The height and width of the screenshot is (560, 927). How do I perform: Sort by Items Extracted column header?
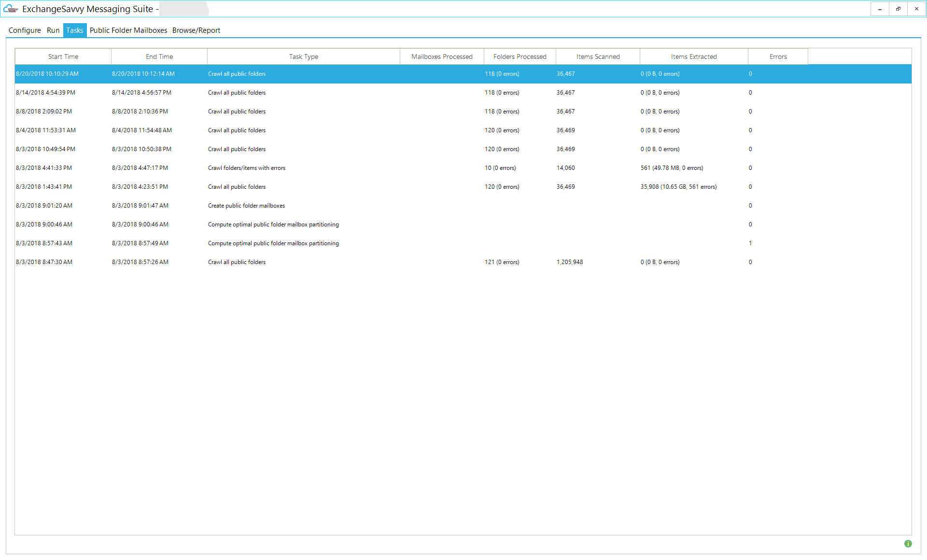click(x=694, y=56)
